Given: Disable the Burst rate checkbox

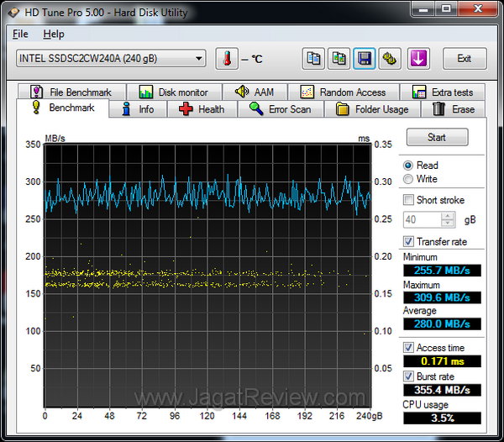Looking at the screenshot, I should [x=409, y=376].
